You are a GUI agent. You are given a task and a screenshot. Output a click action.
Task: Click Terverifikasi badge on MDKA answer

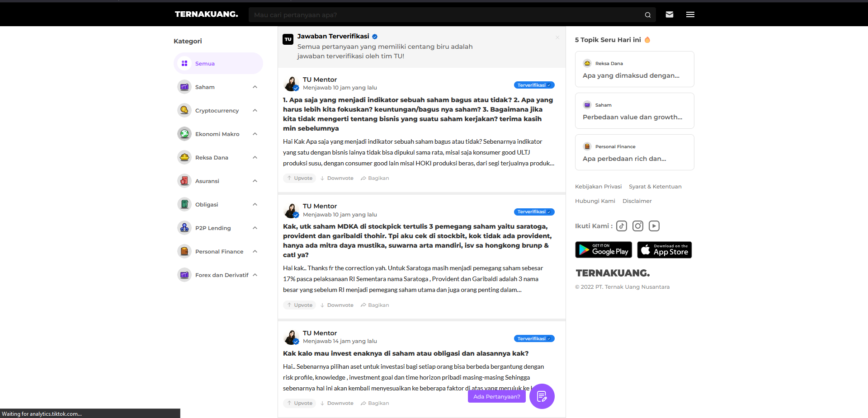pyautogui.click(x=534, y=211)
